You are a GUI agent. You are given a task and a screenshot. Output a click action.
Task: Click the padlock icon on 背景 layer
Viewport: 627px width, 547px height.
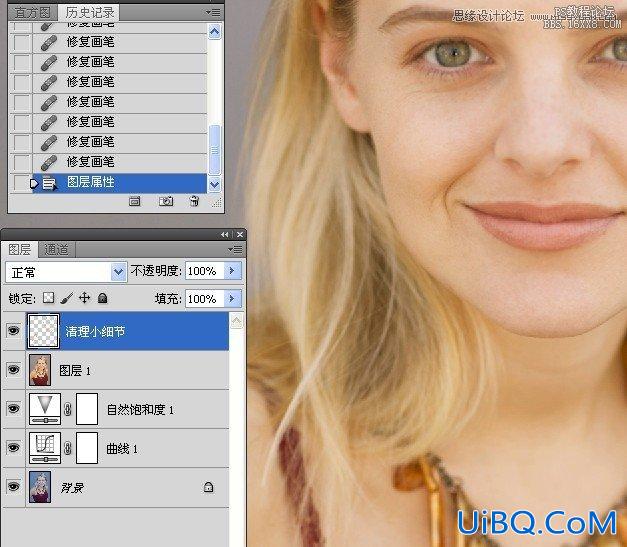[x=208, y=487]
